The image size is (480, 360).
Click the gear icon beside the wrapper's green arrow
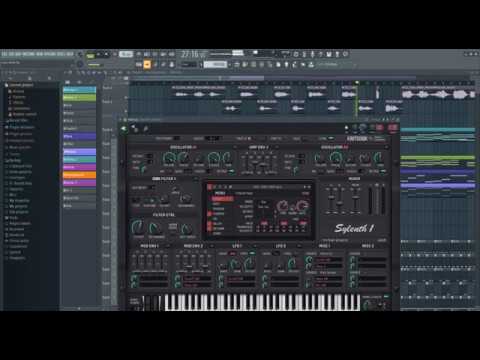[x=134, y=129]
